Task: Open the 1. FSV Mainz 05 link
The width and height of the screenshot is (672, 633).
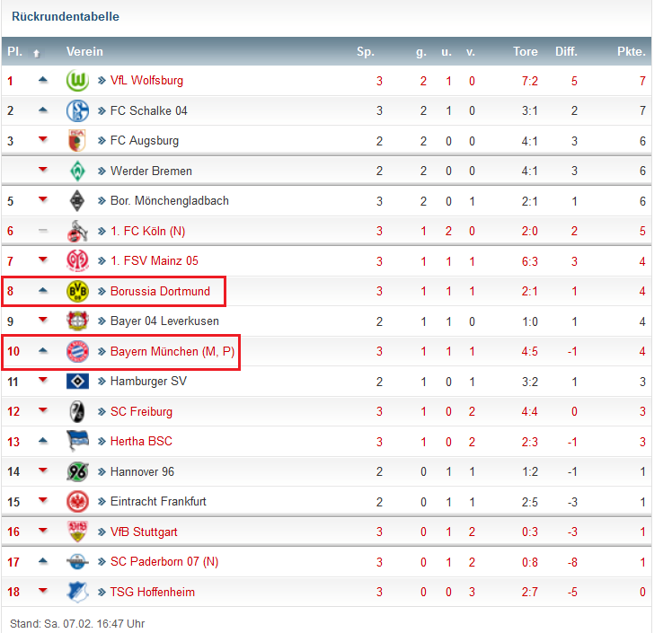Action: point(154,261)
